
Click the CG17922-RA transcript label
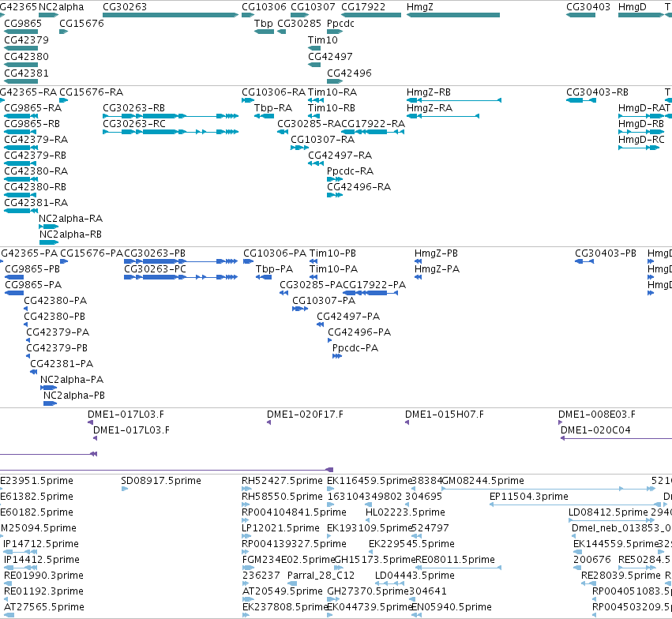click(x=373, y=124)
